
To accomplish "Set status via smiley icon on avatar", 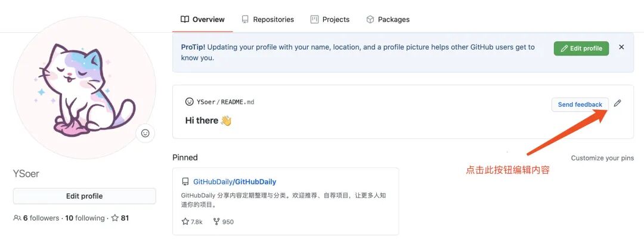I will pyautogui.click(x=145, y=133).
